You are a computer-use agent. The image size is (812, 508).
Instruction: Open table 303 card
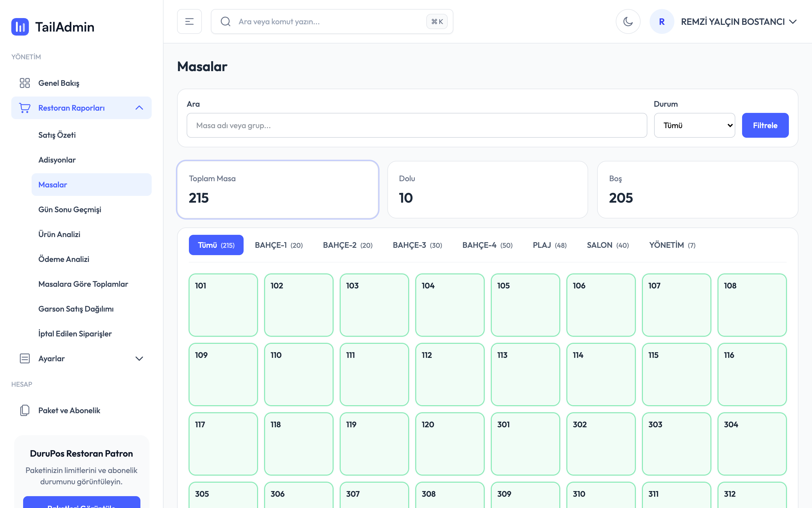click(x=676, y=444)
